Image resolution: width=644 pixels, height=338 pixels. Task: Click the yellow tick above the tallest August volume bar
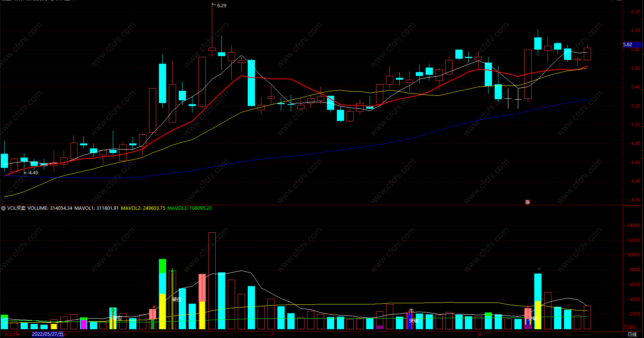tap(539, 268)
